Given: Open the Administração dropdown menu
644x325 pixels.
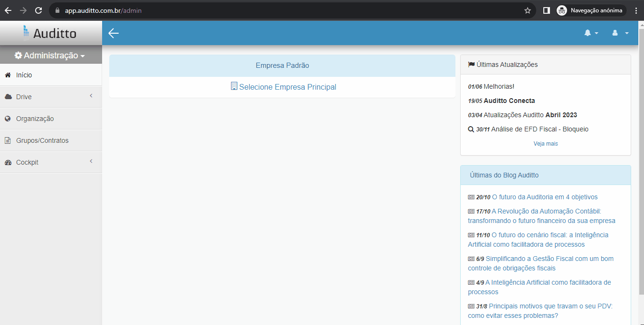Looking at the screenshot, I should coord(50,56).
